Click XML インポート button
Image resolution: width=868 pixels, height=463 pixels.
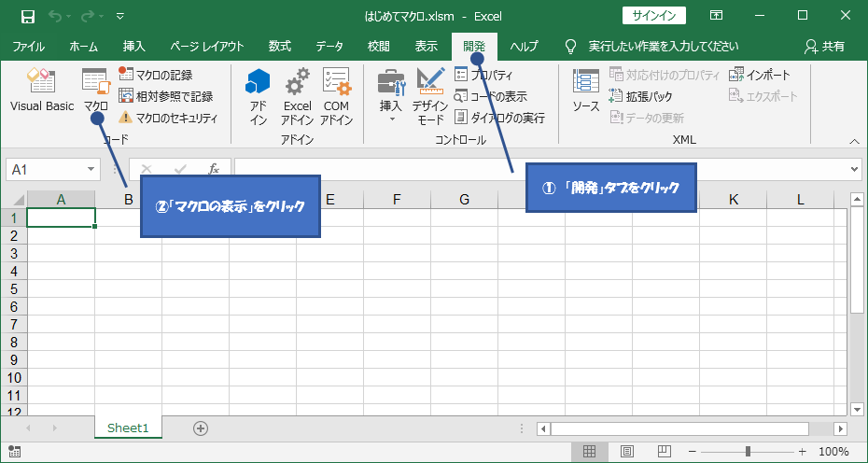760,75
